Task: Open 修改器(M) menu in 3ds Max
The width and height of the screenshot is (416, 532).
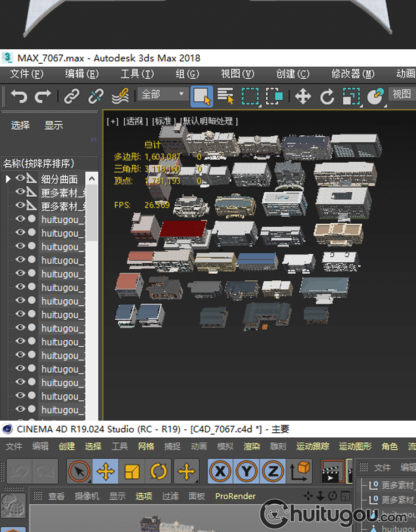Action: point(353,74)
